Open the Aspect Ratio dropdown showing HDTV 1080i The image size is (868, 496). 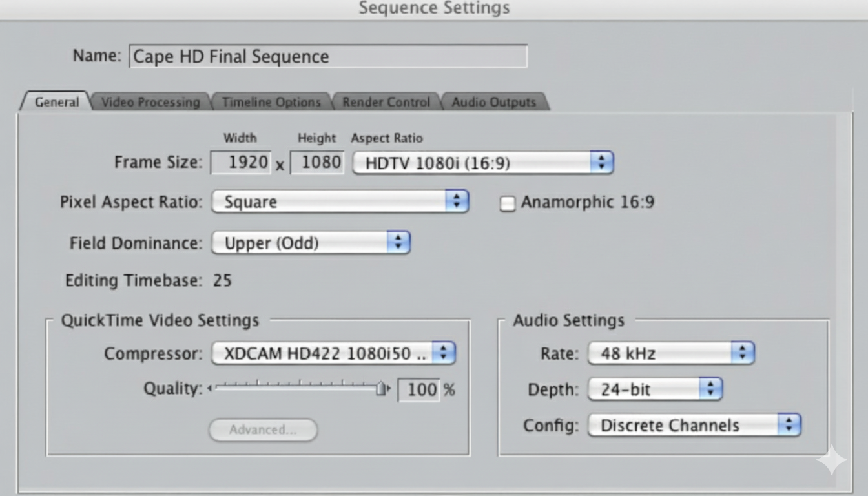[482, 162]
